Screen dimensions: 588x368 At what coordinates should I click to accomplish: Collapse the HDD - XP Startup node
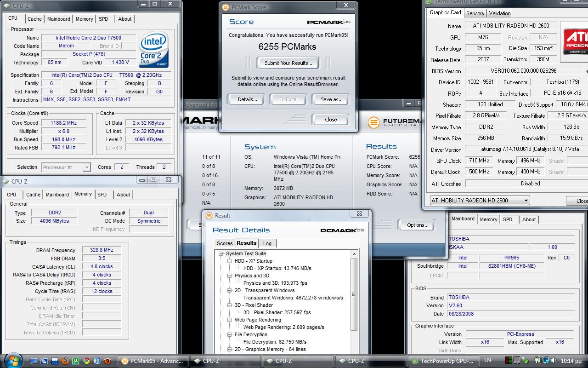[x=230, y=261]
